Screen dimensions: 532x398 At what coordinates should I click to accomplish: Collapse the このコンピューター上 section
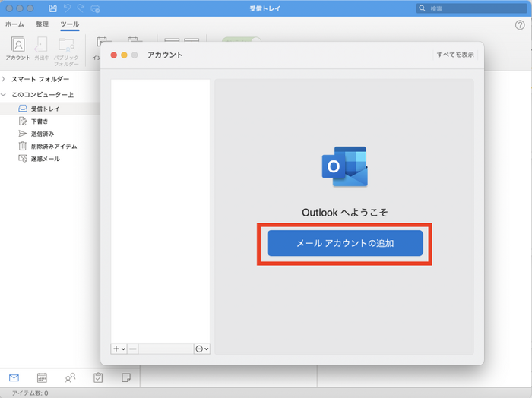3,95
